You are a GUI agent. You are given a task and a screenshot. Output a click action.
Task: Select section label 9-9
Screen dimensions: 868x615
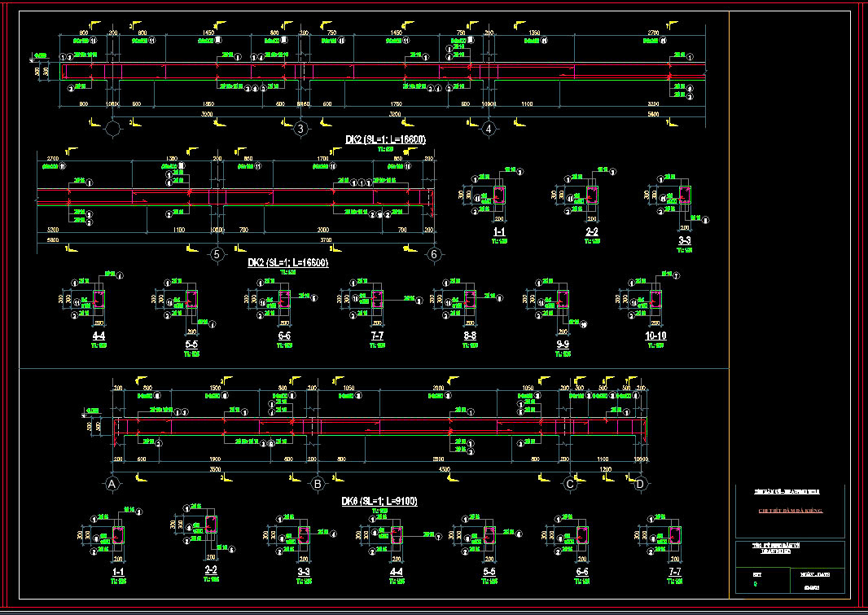[x=563, y=345]
